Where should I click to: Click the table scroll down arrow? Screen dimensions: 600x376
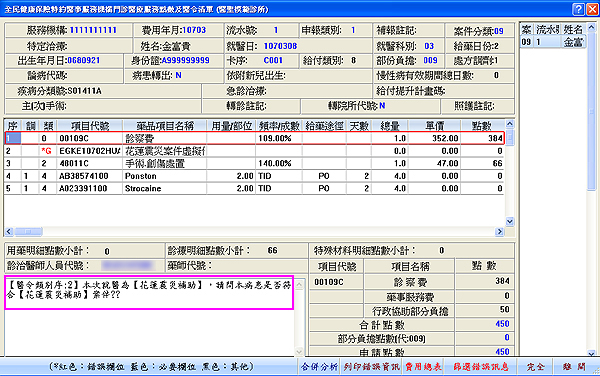point(509,221)
